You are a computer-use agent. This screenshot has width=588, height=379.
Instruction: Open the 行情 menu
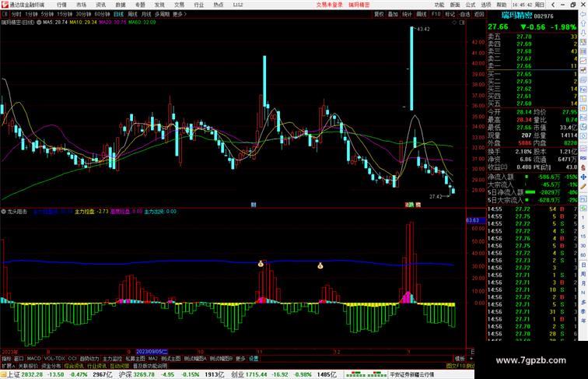click(x=61, y=5)
